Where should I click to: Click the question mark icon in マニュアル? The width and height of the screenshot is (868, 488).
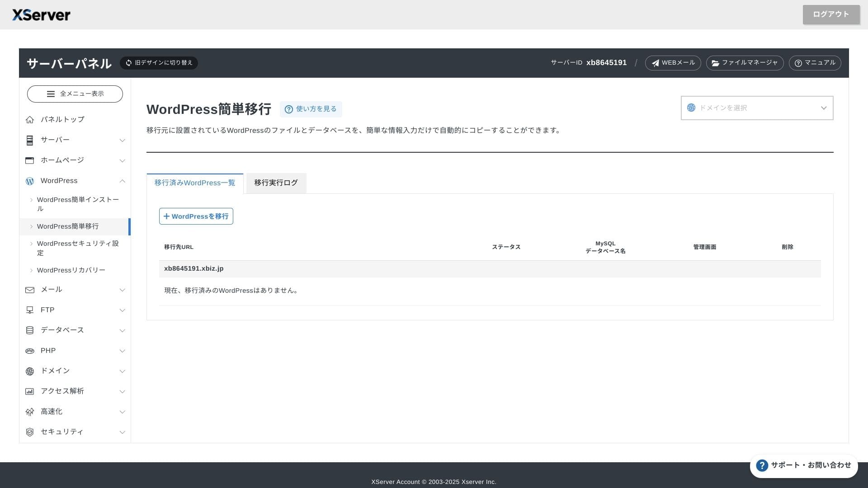click(x=798, y=63)
